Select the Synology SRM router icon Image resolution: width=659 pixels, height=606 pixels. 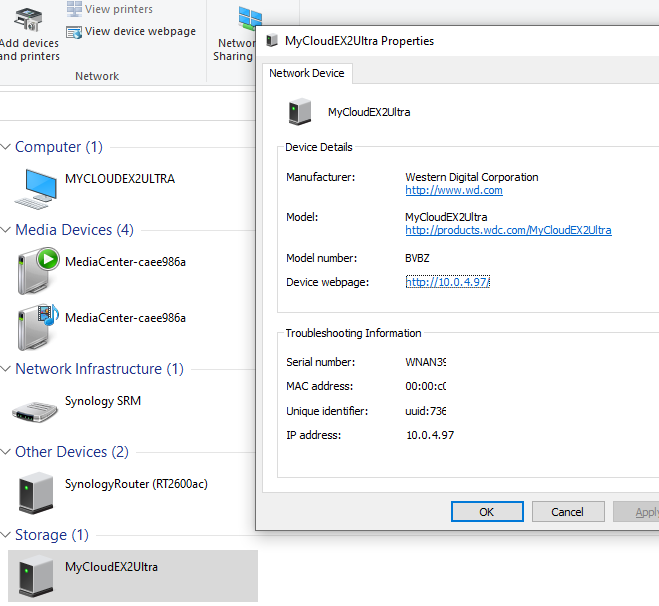click(x=35, y=411)
